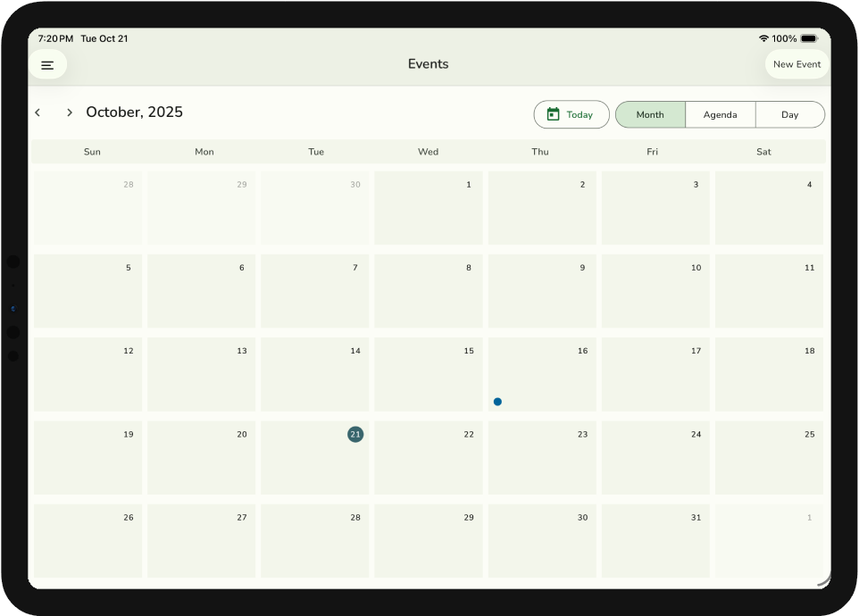Select October 13 cell
859x616 pixels.
pos(201,374)
